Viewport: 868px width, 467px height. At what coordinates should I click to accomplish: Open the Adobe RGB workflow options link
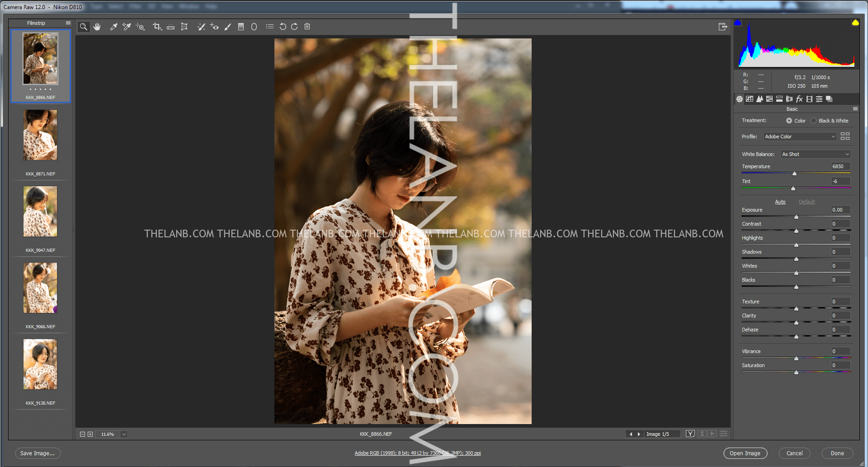417,453
